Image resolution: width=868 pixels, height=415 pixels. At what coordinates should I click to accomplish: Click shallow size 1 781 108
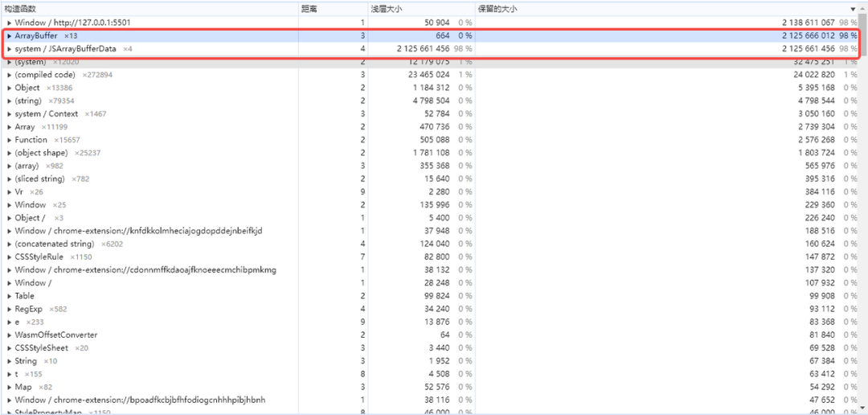(x=431, y=153)
